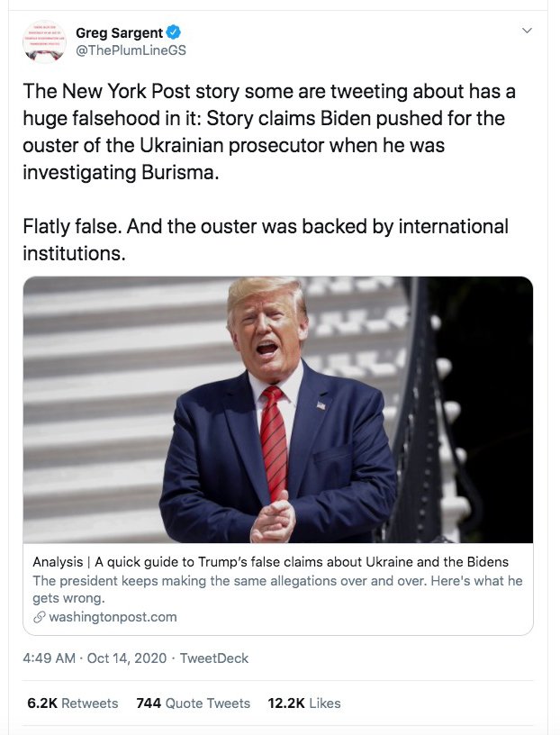Show the 744 Quote Tweets

coord(193,703)
